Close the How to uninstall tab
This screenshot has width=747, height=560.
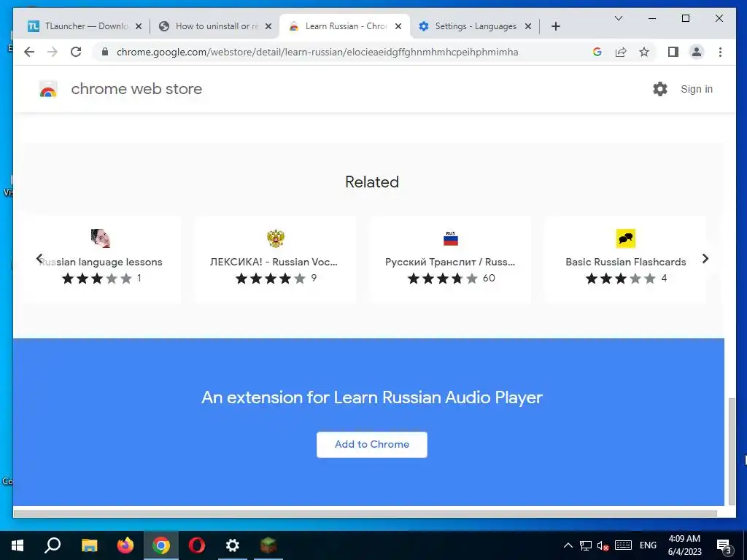click(x=268, y=26)
